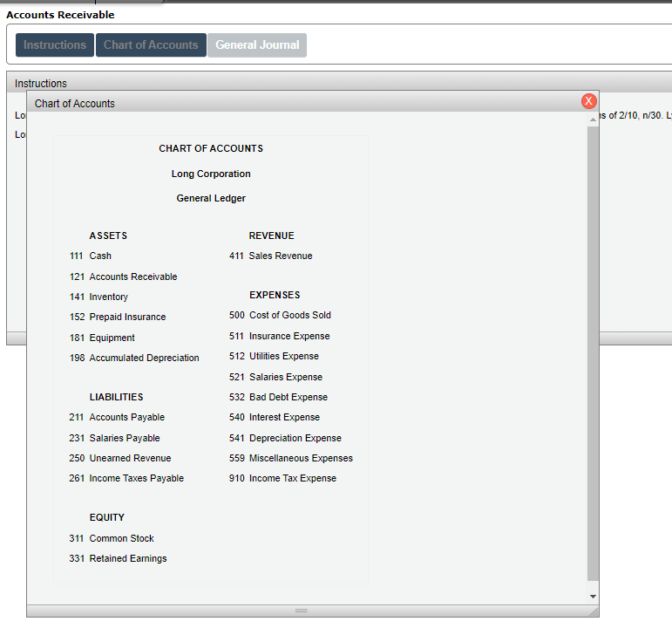Image resolution: width=672 pixels, height=635 pixels.
Task: Select account 500 Cost of Goods Sold
Action: click(280, 316)
